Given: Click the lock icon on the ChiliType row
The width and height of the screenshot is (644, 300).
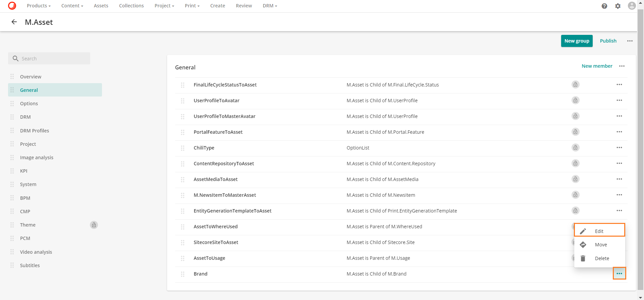Looking at the screenshot, I should [x=575, y=148].
